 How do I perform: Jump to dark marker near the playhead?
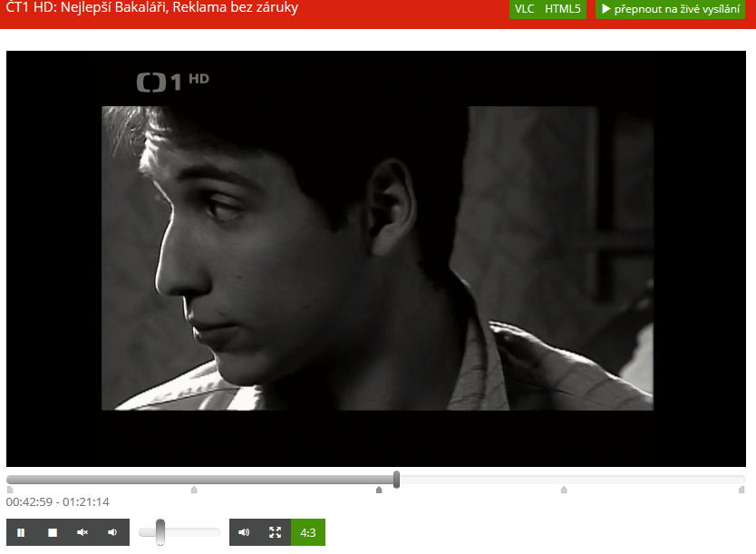379,490
